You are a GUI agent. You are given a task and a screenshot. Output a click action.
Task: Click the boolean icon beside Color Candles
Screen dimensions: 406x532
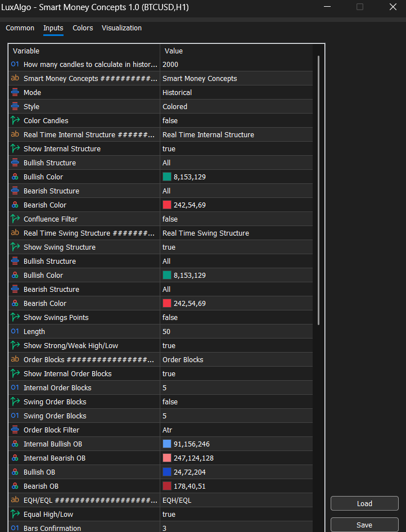pyautogui.click(x=15, y=120)
